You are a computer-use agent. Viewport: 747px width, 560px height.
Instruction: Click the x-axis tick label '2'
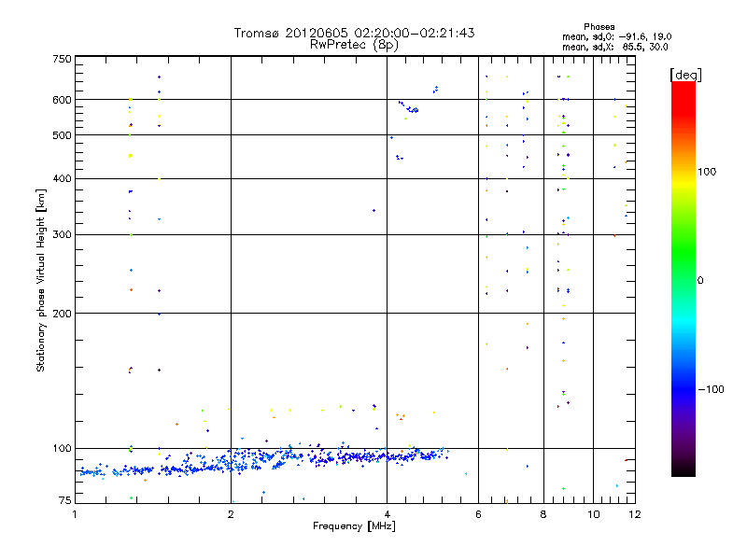[231, 514]
